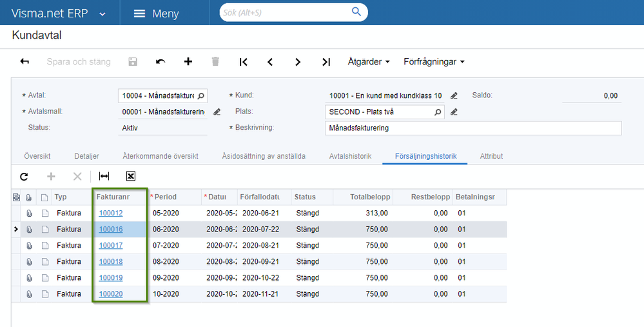Click the grid delete-row X icon
Viewport: 644px width, 327px height.
(x=77, y=177)
